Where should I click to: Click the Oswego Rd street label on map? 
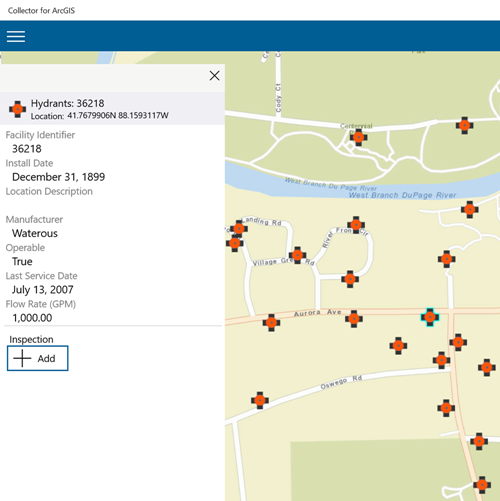(341, 382)
